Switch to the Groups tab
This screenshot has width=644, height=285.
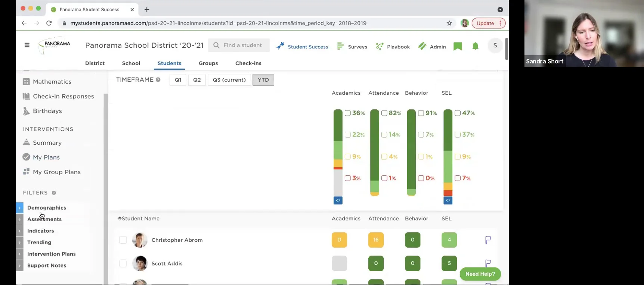(x=208, y=63)
